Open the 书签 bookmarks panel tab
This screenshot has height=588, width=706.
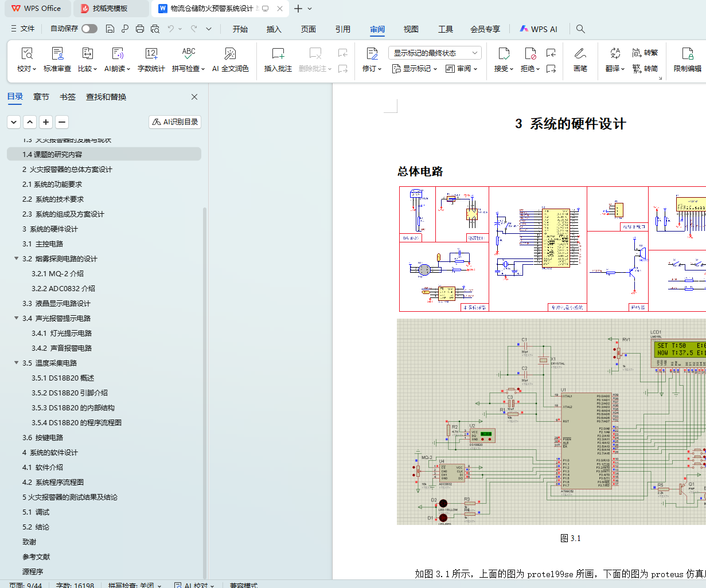tap(68, 97)
